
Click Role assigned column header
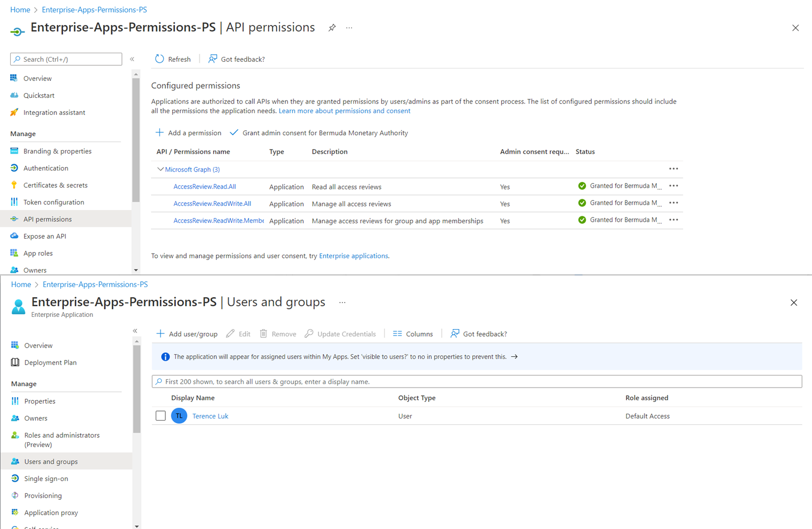tap(647, 398)
